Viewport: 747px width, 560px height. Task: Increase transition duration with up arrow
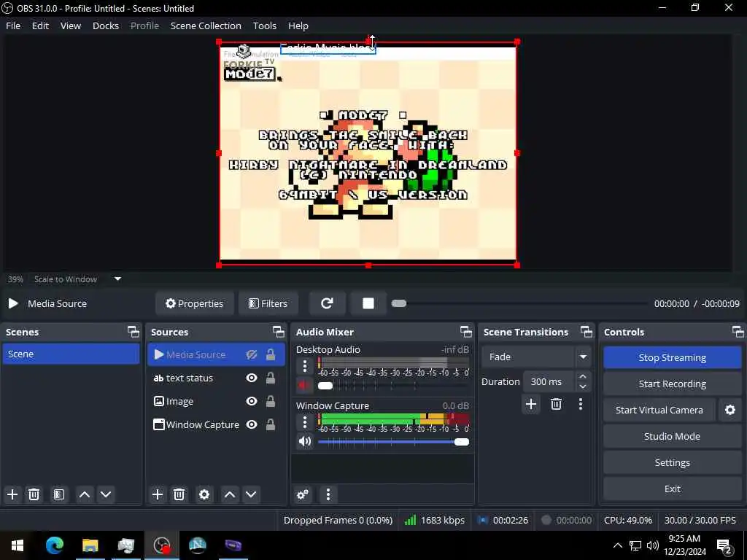click(x=583, y=376)
